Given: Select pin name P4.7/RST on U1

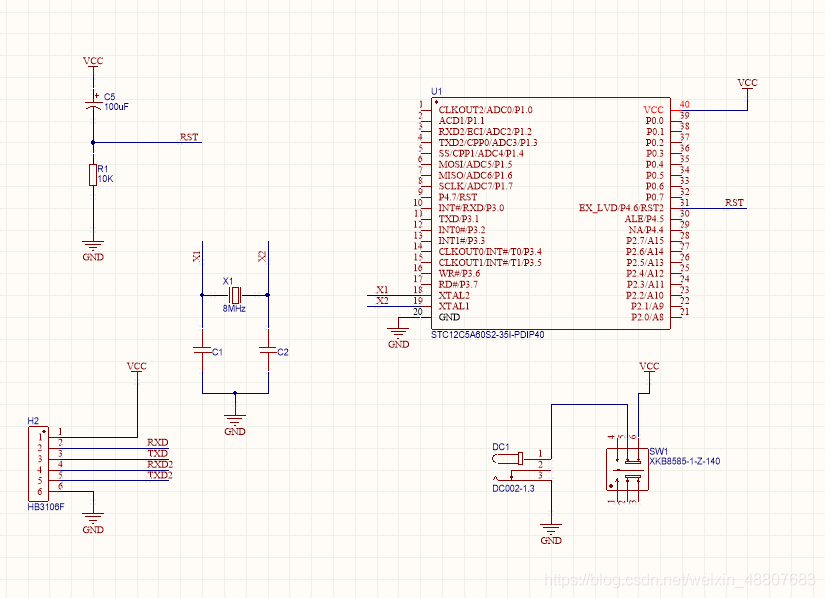Looking at the screenshot, I should pos(458,197).
